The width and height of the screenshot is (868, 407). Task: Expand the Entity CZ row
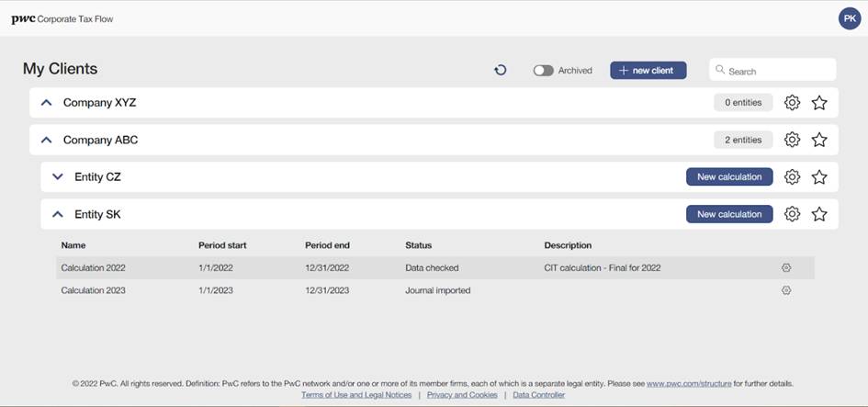58,177
